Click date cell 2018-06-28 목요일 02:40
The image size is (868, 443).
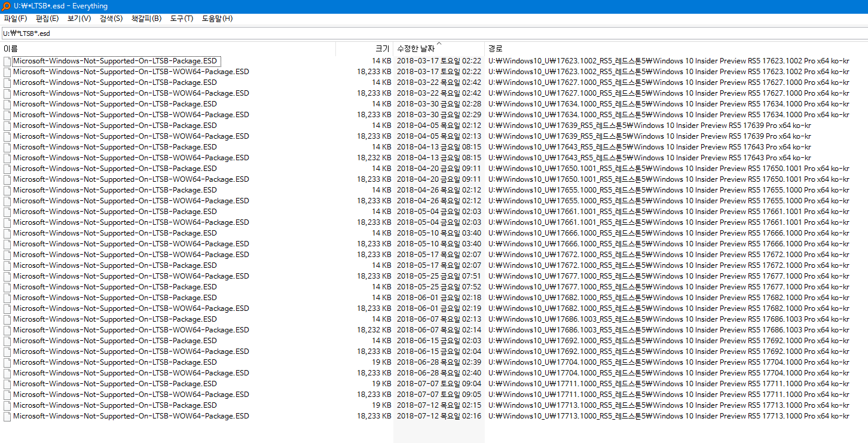[439, 373]
